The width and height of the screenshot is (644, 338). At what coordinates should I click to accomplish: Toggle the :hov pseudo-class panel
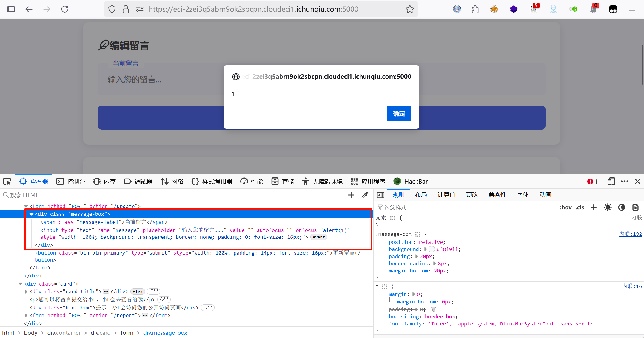coord(566,207)
